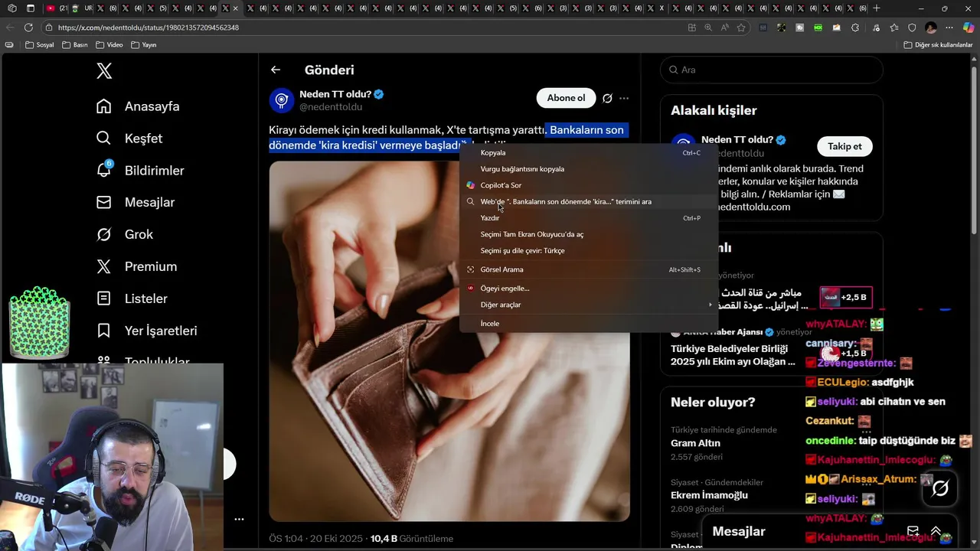Select Copilot'a Sor menu item

click(589, 185)
